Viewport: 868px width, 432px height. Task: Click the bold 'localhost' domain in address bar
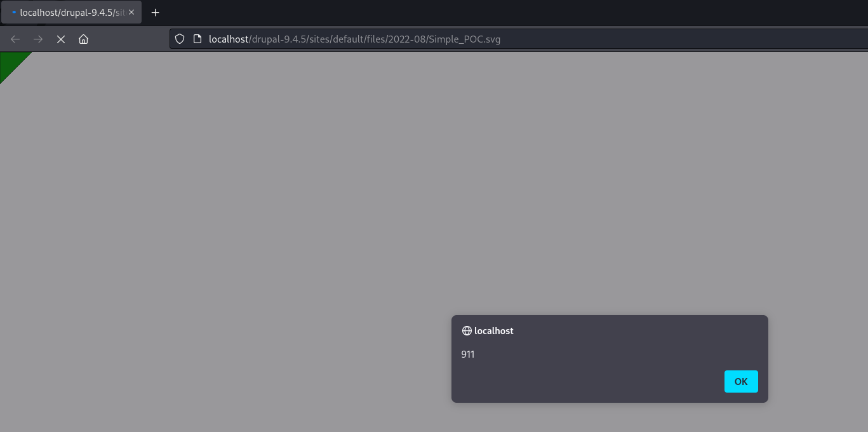click(x=229, y=39)
